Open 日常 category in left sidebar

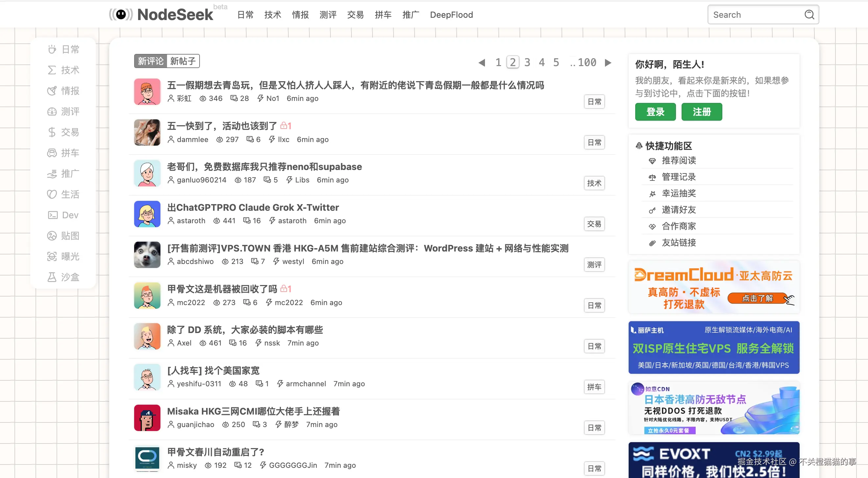(63, 49)
